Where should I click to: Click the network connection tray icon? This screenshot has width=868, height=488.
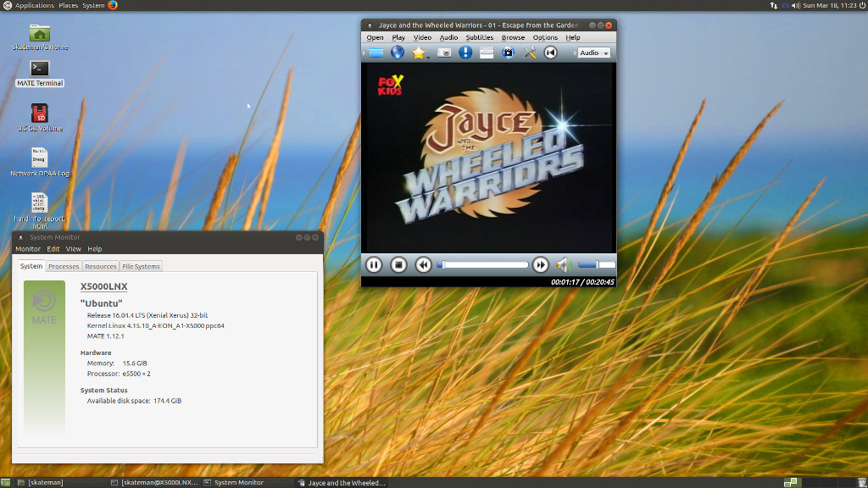coord(773,6)
